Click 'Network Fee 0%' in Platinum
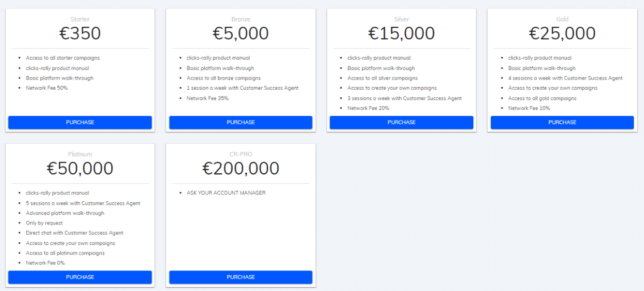The height and width of the screenshot is (291, 644). click(x=45, y=263)
